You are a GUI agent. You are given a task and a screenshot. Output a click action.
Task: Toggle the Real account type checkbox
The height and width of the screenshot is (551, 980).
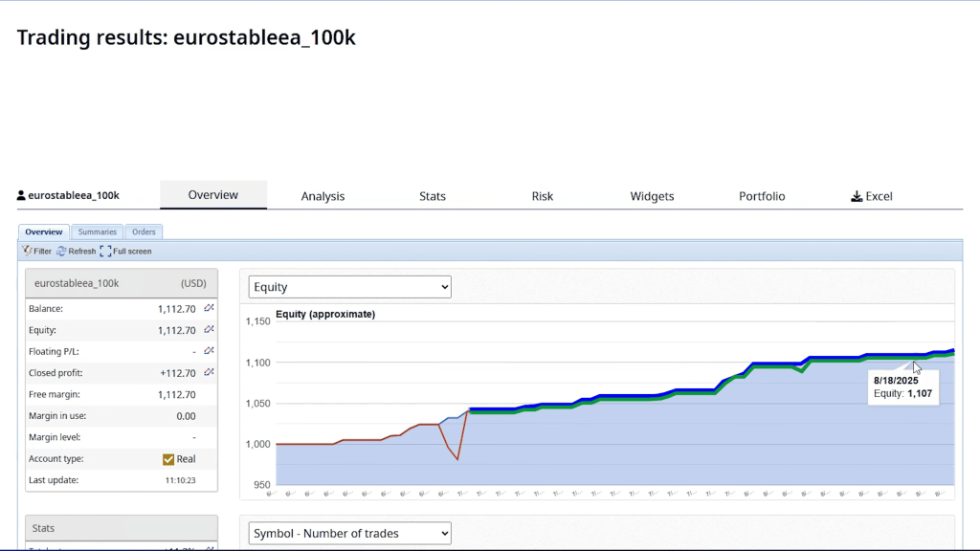click(x=168, y=459)
